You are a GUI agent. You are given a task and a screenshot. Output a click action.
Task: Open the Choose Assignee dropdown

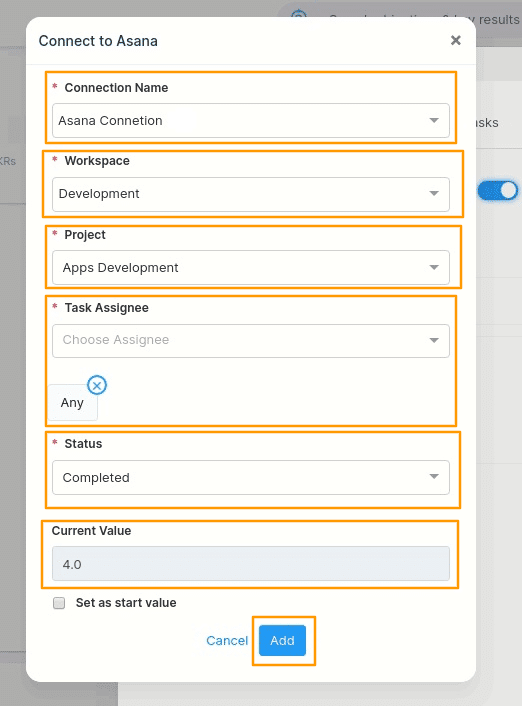pyautogui.click(x=251, y=341)
